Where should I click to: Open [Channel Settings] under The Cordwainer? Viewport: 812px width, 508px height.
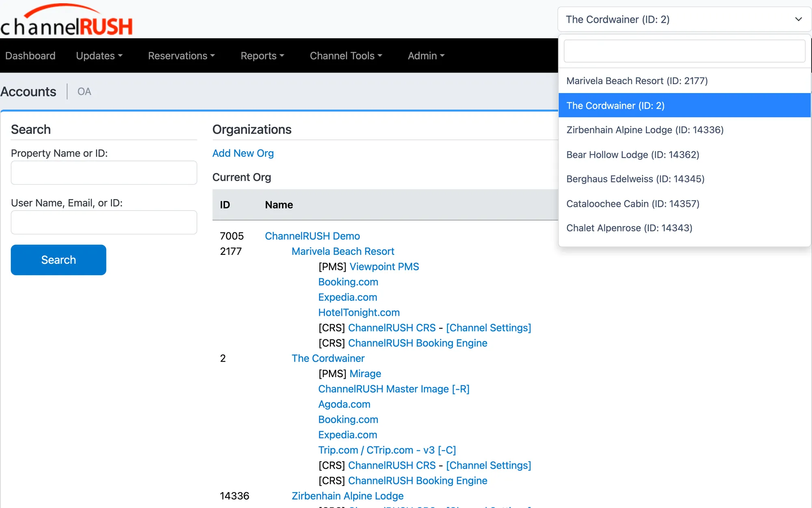click(489, 465)
